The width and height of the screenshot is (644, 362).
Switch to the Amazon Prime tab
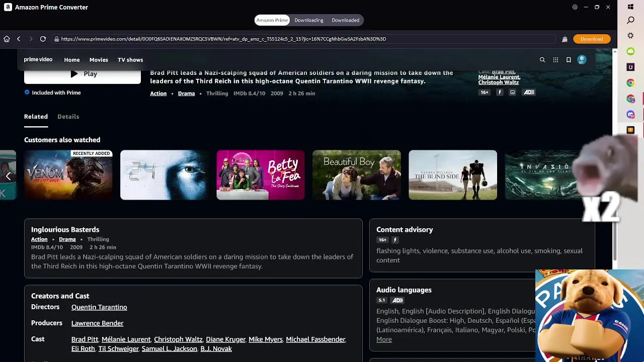[272, 20]
